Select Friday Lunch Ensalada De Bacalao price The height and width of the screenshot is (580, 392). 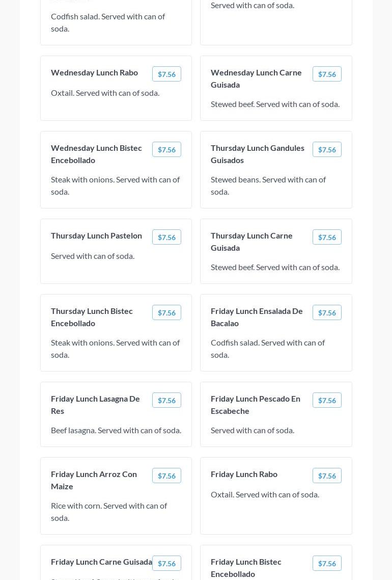coord(327,313)
